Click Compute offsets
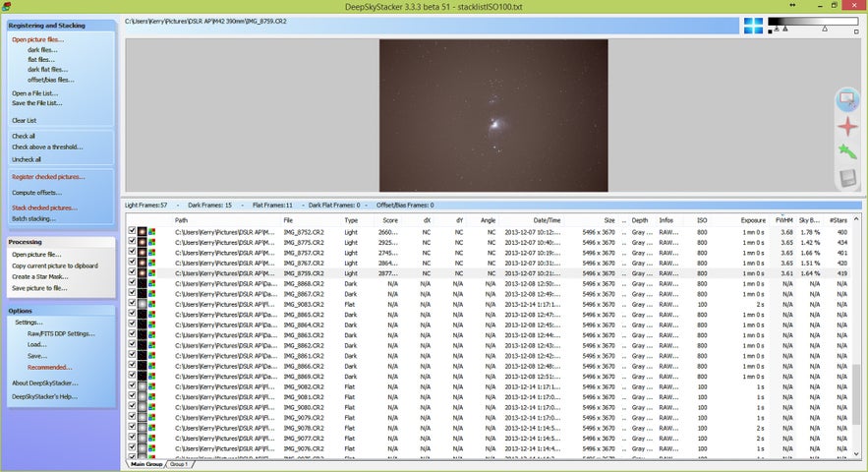868x472 pixels. coord(36,193)
